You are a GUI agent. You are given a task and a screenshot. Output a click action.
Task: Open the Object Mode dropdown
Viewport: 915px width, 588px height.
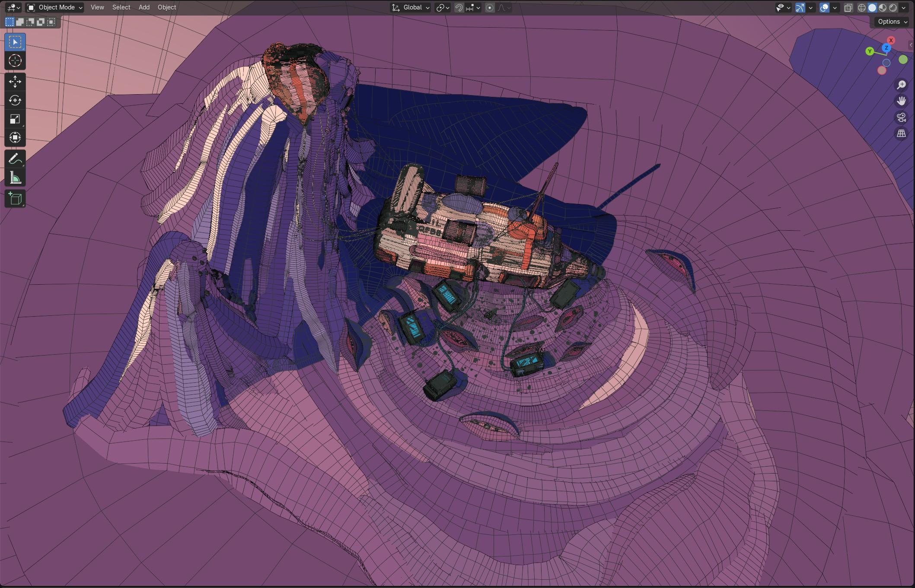[55, 7]
